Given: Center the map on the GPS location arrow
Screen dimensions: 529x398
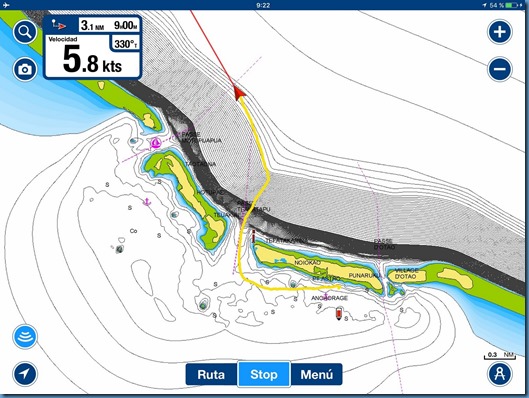Looking at the screenshot, I should [25, 374].
